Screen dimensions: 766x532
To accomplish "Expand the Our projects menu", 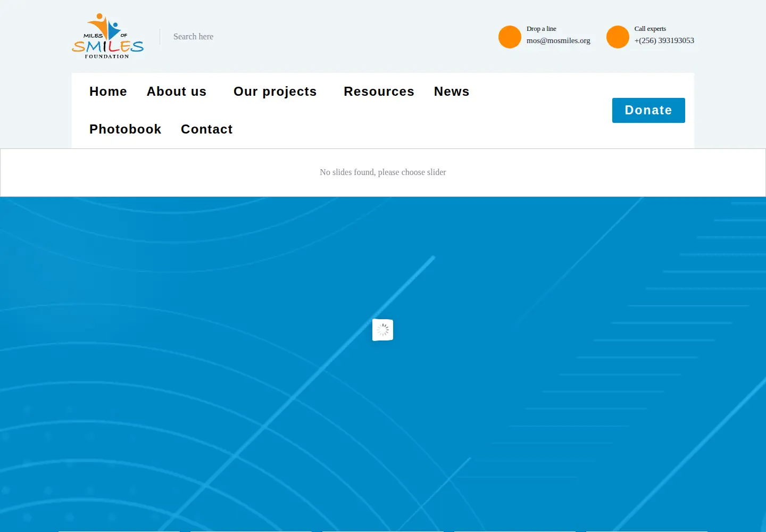I will (x=275, y=92).
